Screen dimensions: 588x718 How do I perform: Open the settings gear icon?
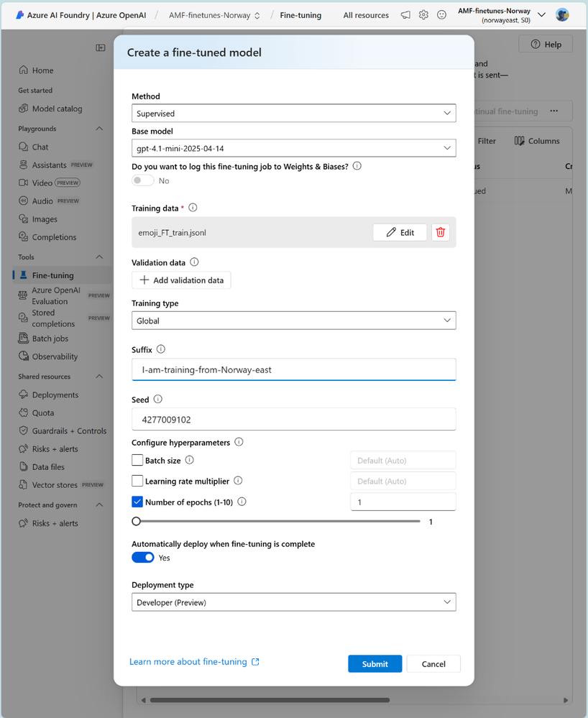click(x=423, y=15)
